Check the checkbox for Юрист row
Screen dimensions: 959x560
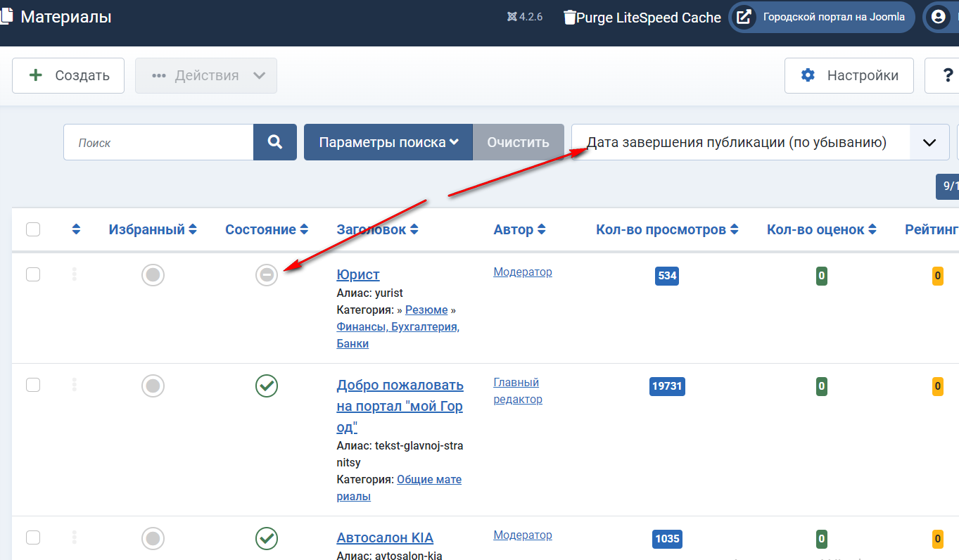coord(33,274)
